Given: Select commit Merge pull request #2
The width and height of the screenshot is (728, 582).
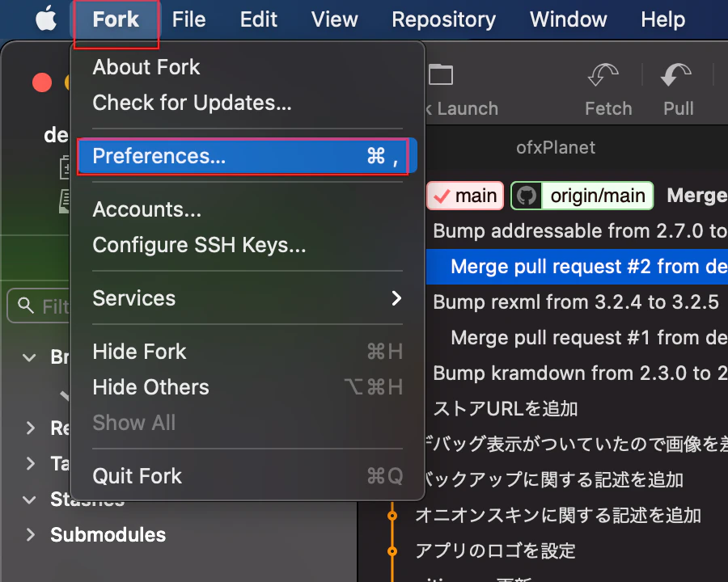Looking at the screenshot, I should pyautogui.click(x=577, y=267).
